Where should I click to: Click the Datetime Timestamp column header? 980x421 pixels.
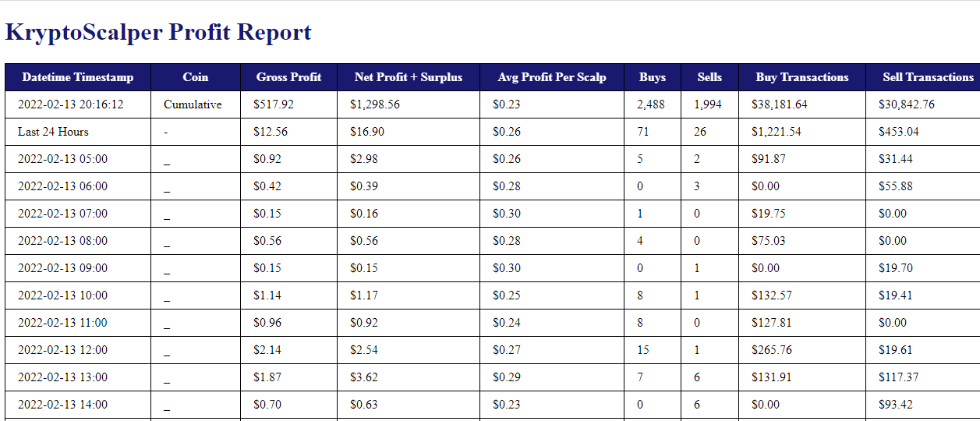pos(78,77)
